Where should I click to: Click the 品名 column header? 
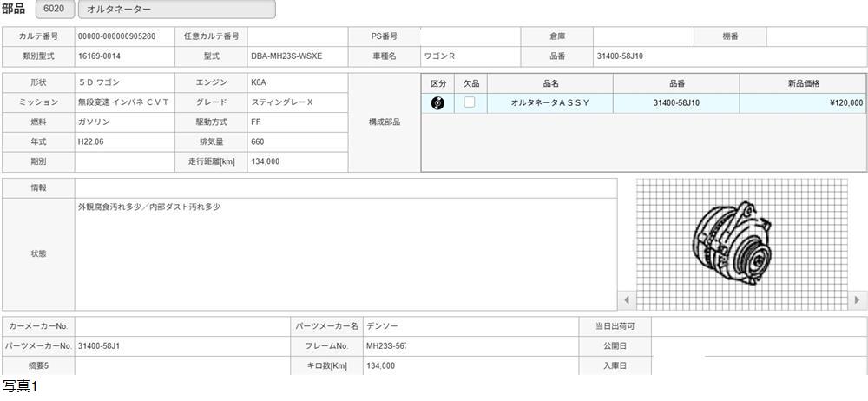point(549,83)
